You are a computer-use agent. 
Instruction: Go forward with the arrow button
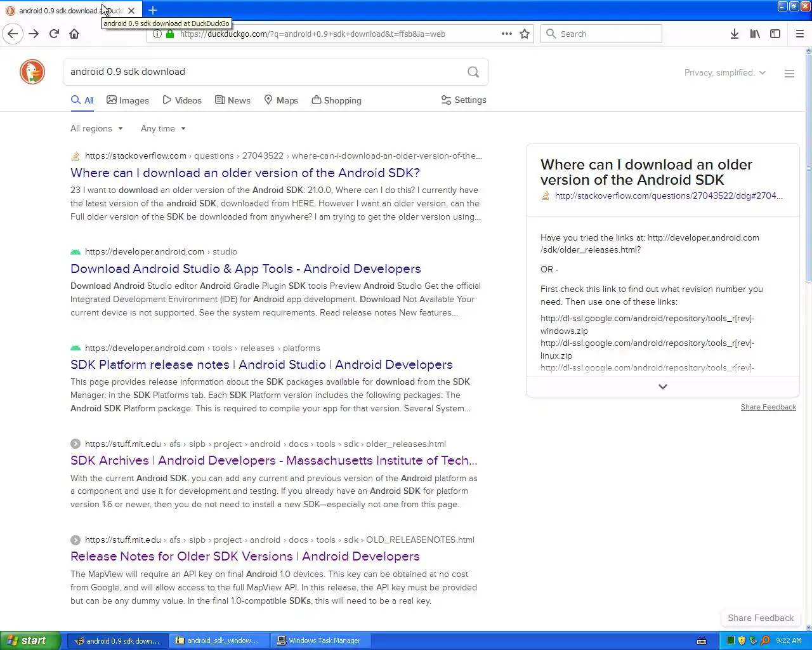pos(34,34)
